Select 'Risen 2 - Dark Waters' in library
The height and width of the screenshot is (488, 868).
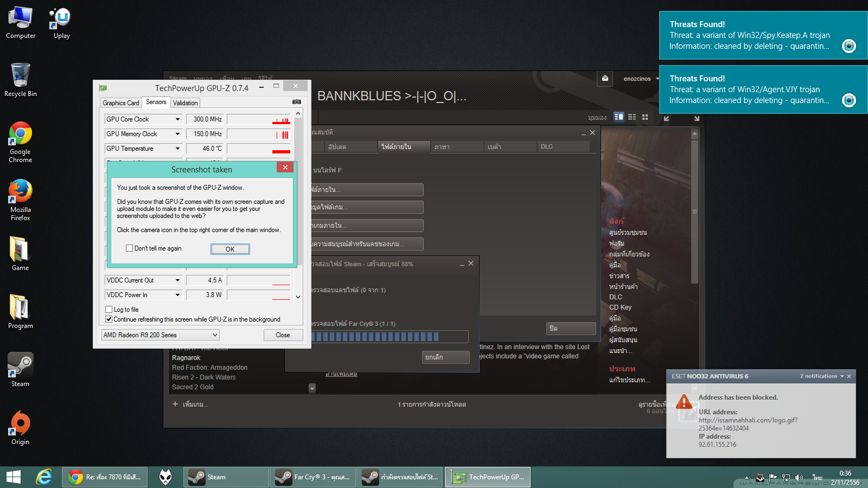tap(203, 377)
